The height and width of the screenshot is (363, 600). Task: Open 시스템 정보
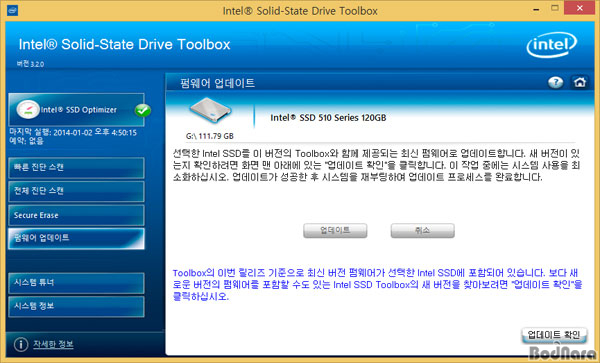(x=76, y=306)
